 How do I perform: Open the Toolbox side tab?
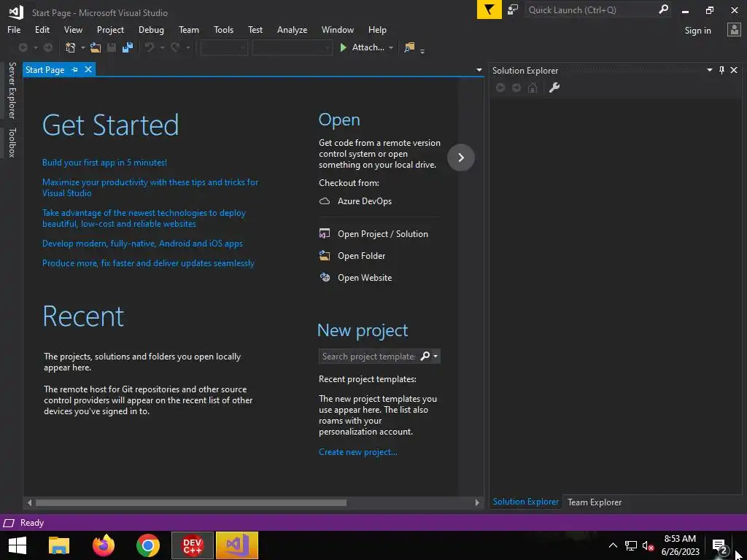coord(12,142)
